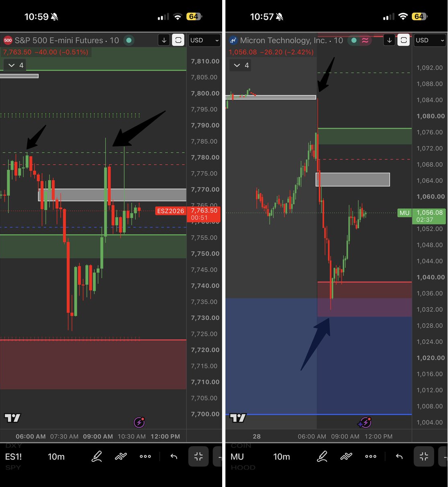Tap the lightning flash icon on ES1! chart
The image size is (448, 487).
tap(139, 422)
